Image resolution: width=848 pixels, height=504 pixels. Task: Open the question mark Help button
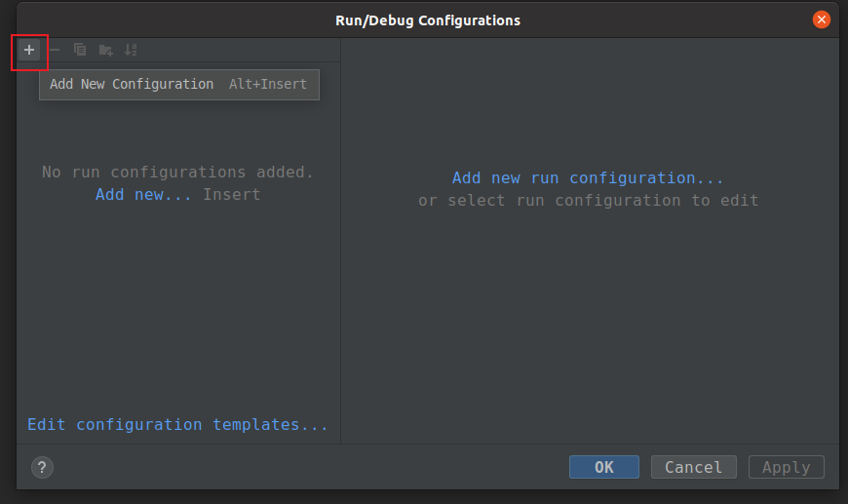[x=42, y=467]
